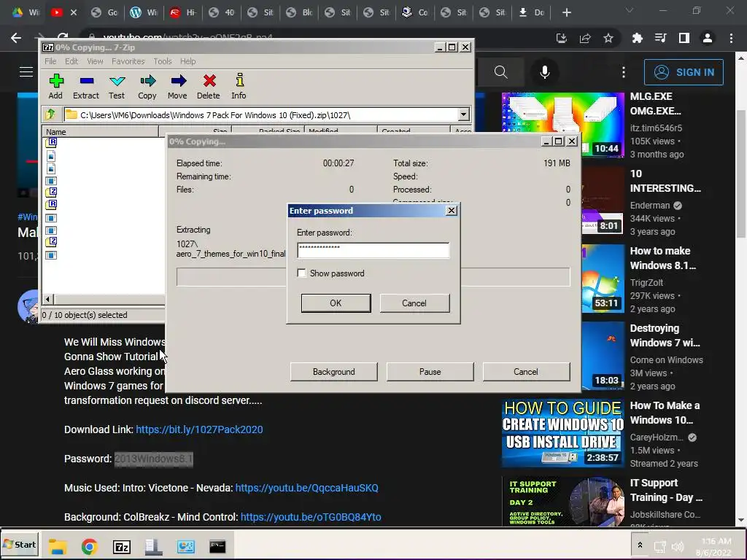Open the command prompt taskbar icon
The width and height of the screenshot is (747, 560).
pyautogui.click(x=217, y=546)
